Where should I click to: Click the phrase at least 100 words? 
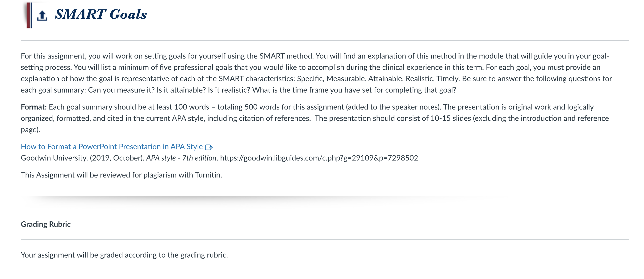pyautogui.click(x=179, y=107)
